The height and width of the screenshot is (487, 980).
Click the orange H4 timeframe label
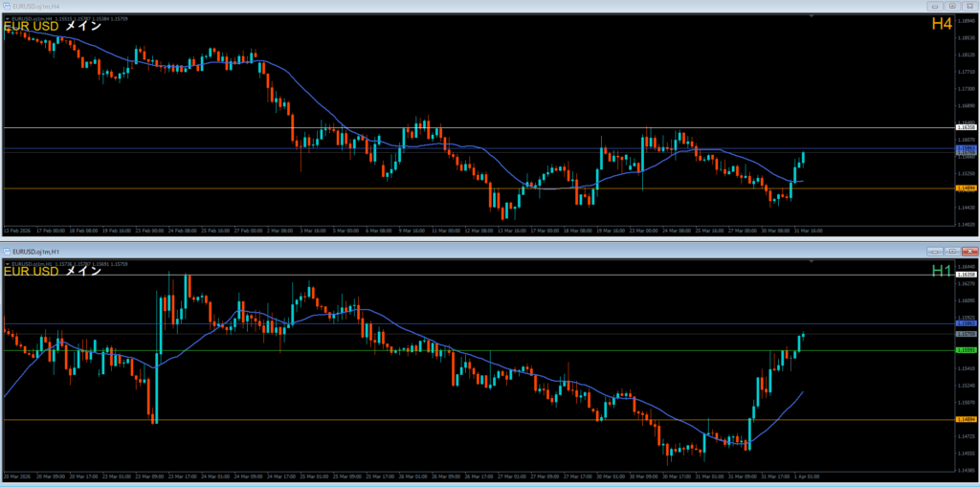pos(942,24)
